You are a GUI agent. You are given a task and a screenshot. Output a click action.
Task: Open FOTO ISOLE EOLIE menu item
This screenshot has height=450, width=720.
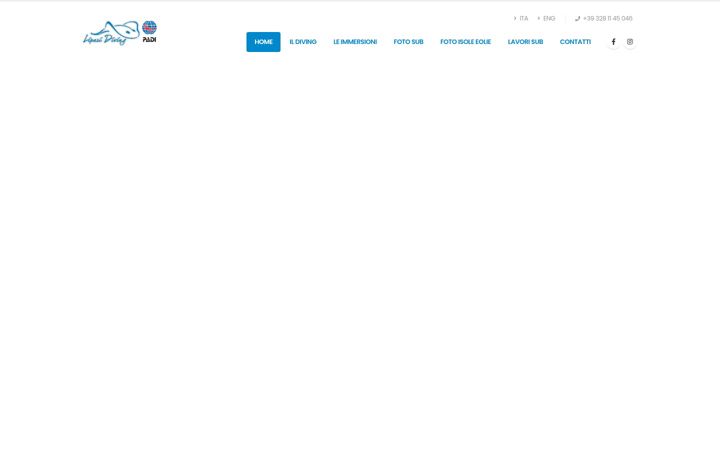tap(466, 42)
